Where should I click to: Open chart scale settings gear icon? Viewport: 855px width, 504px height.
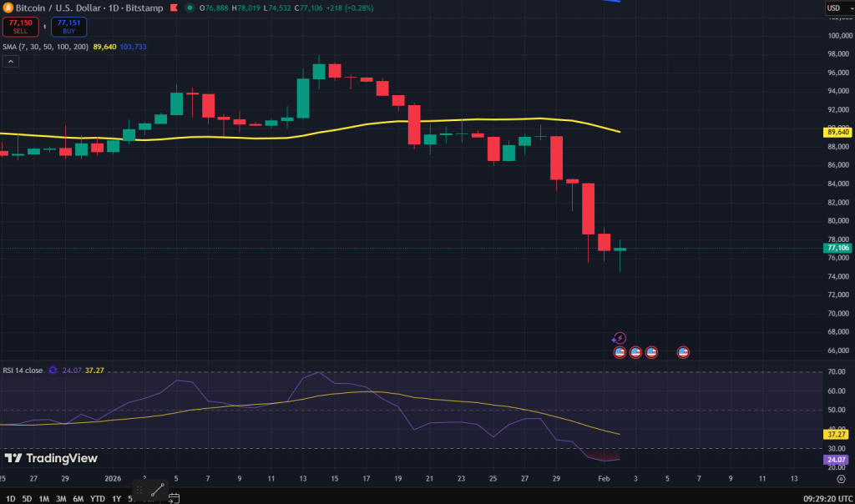[841, 479]
